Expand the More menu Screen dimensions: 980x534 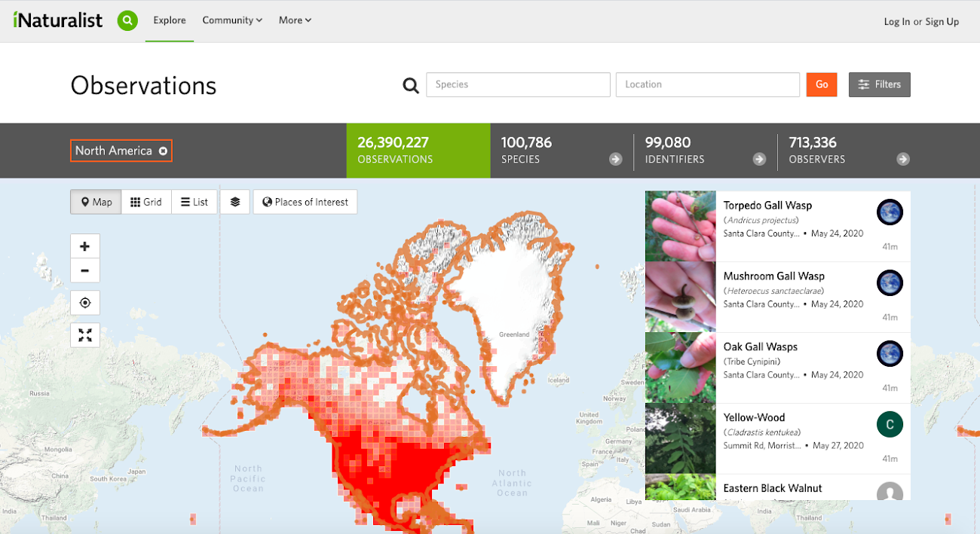pos(295,20)
